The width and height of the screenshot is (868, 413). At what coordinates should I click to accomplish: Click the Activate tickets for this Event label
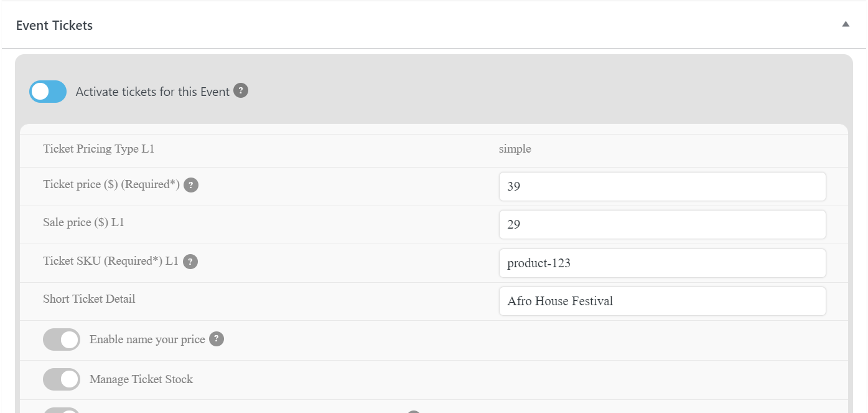click(x=152, y=92)
